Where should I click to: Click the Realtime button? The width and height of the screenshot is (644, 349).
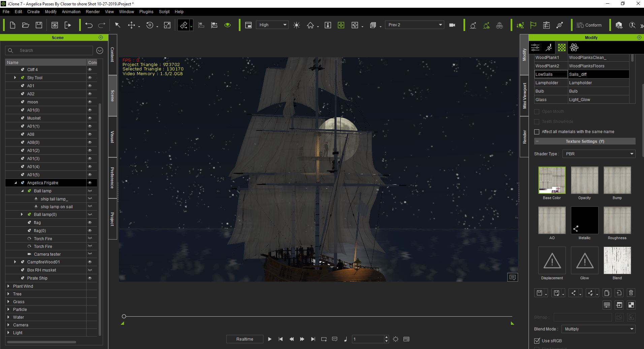[x=245, y=339]
